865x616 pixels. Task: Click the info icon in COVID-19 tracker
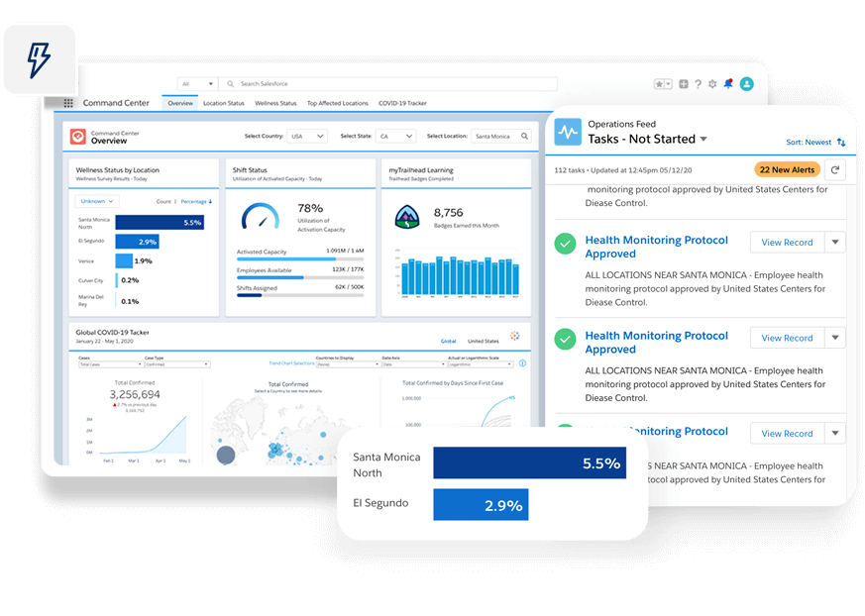pos(522,363)
